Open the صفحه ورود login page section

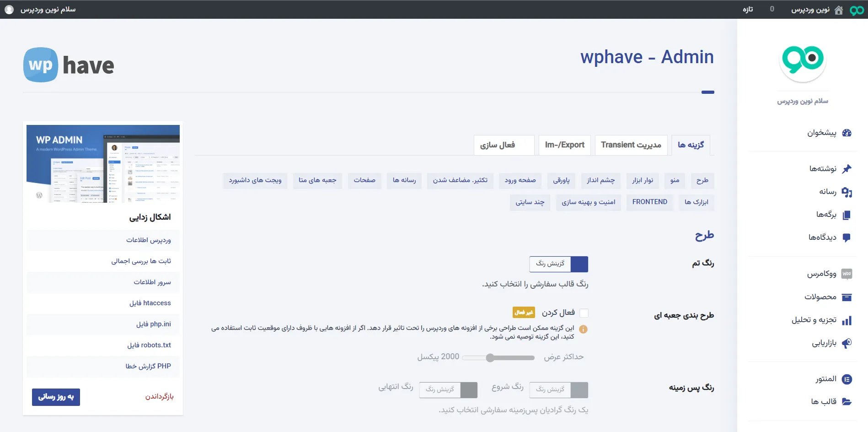[520, 181]
